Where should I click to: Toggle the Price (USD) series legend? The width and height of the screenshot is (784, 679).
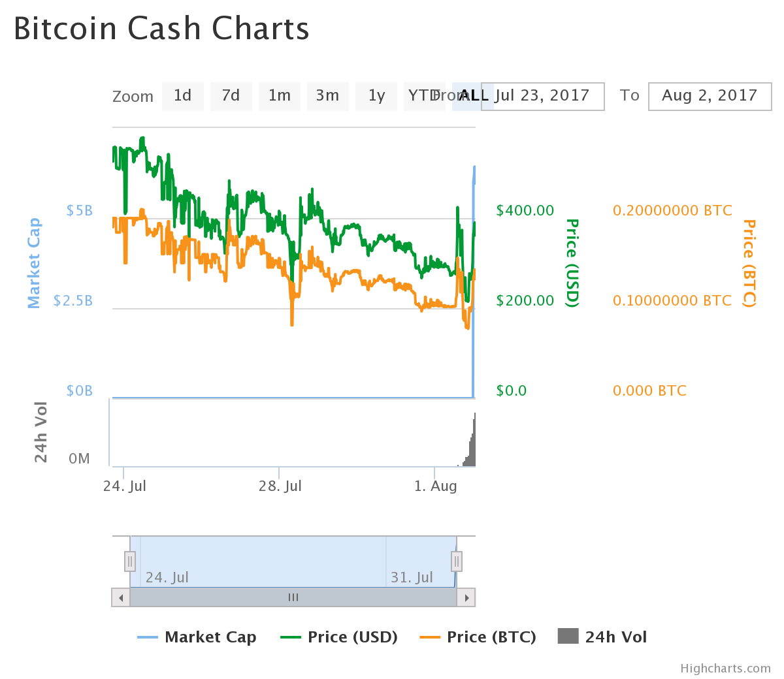(340, 637)
